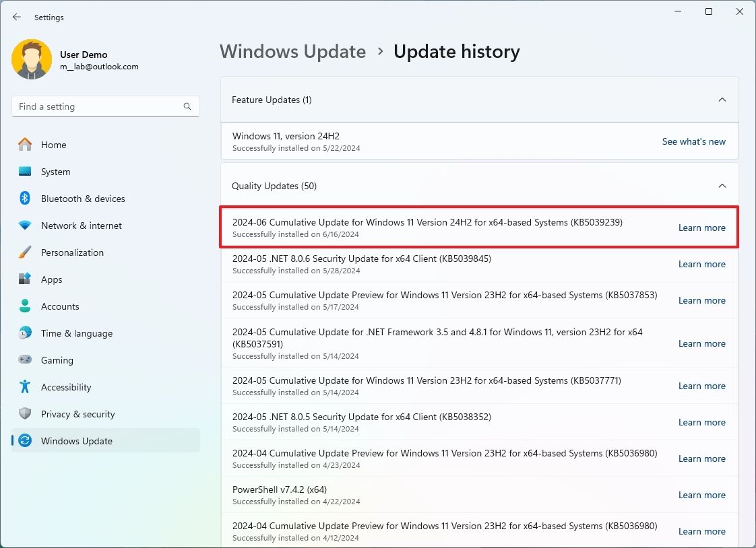Click the search magnifier in Find a setting
756x548 pixels.
pos(187,106)
